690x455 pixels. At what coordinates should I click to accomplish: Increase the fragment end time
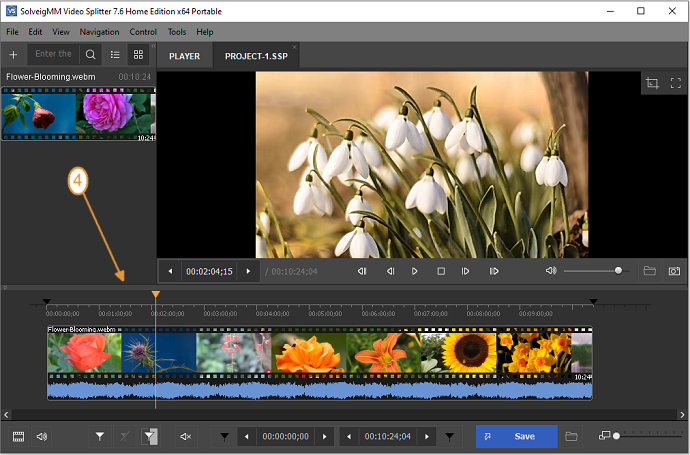pos(426,437)
